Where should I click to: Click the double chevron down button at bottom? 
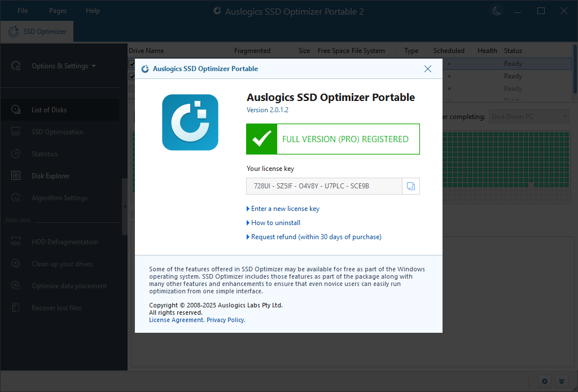point(561,381)
